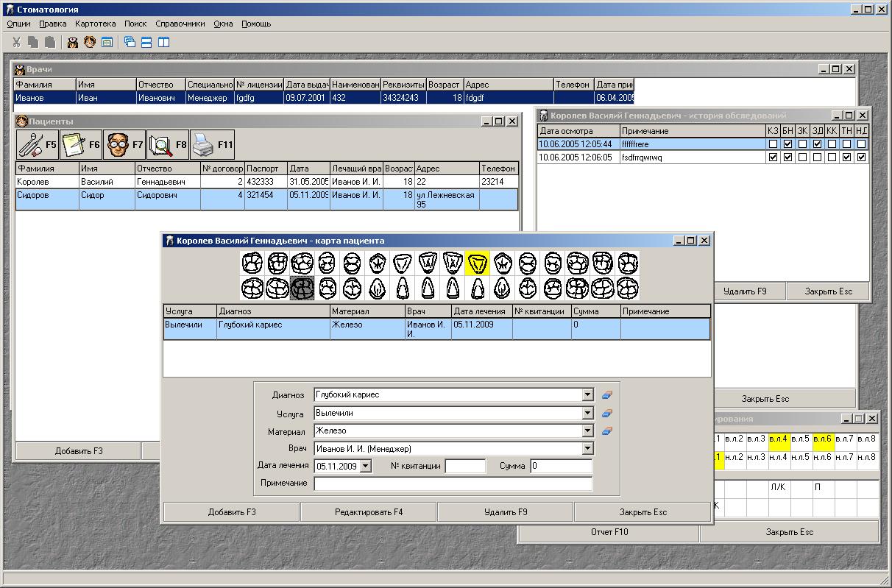The height and width of the screenshot is (588, 892).
Task: Click the Paste toolbar icon
Action: [x=49, y=42]
